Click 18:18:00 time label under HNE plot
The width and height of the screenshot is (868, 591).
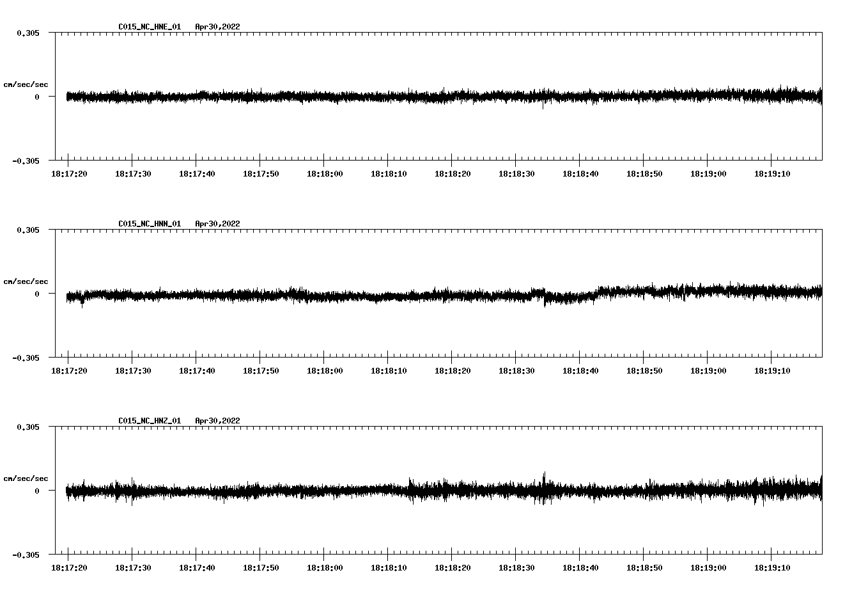(325, 174)
